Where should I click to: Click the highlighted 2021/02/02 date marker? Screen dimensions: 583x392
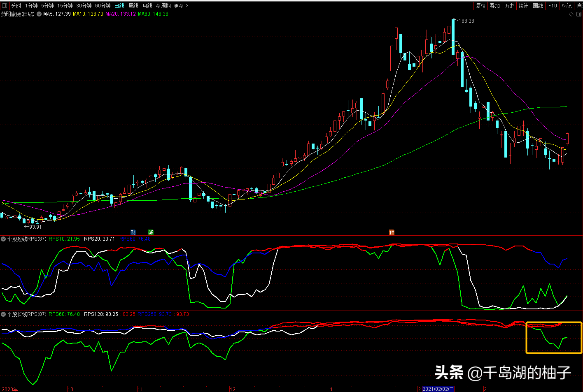pyautogui.click(x=438, y=389)
